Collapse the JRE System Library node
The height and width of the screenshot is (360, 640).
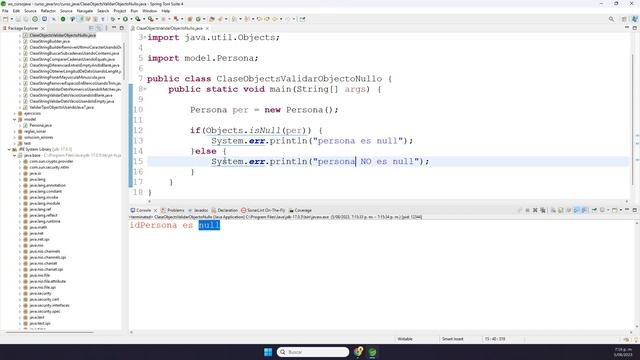(9, 149)
